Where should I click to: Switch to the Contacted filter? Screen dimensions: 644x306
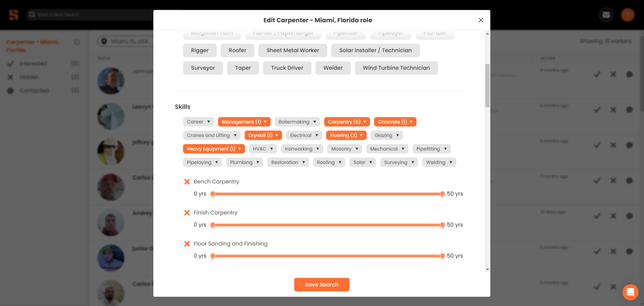click(x=34, y=90)
